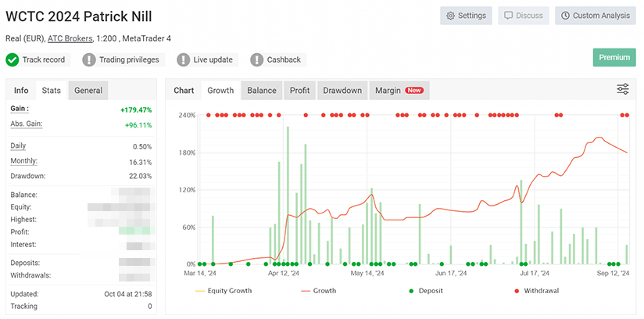Toggle Deposit markers in chart legend
Screen dimensions: 644x319
(427, 291)
